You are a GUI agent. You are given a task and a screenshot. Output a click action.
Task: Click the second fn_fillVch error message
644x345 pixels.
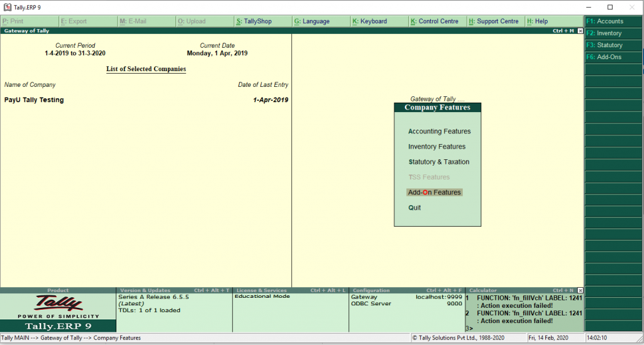pos(524,317)
